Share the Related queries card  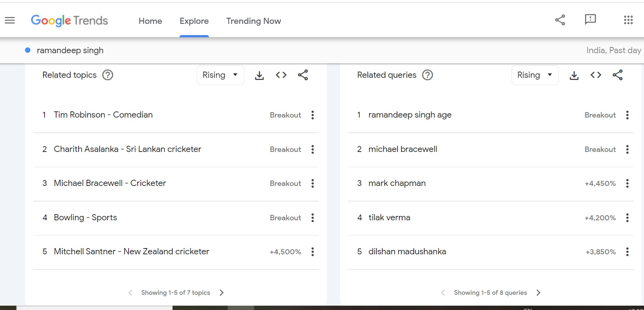coord(618,75)
